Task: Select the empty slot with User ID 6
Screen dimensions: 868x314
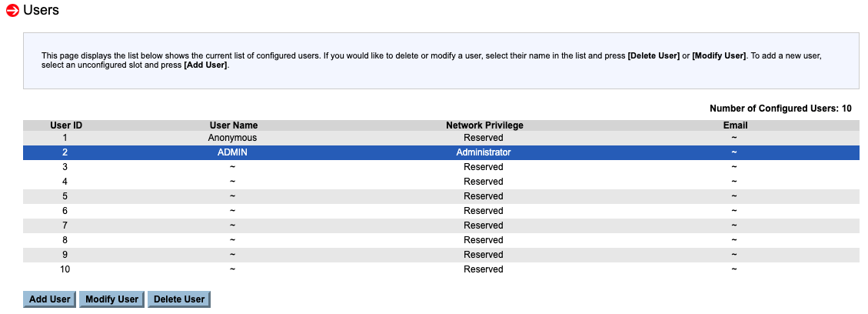Action: [232, 211]
